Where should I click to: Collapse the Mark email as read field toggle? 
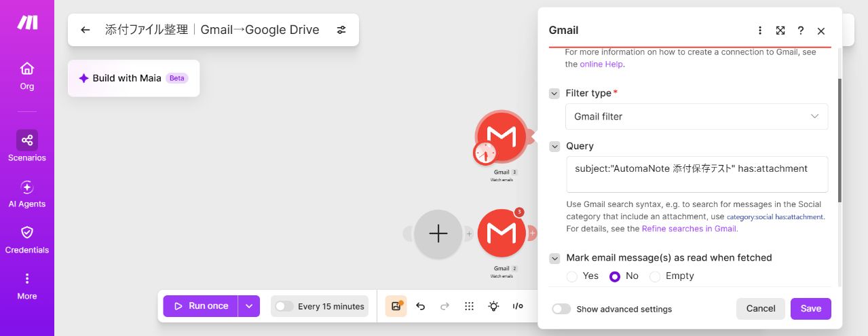pyautogui.click(x=554, y=258)
